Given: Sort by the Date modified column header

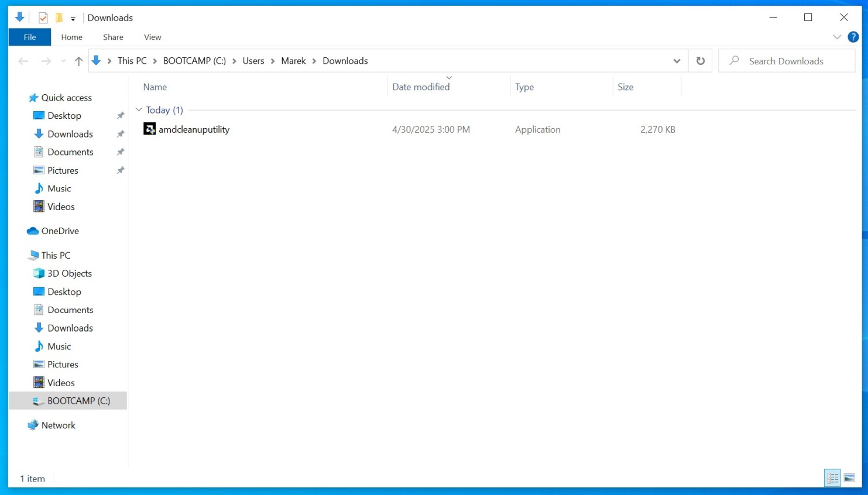Looking at the screenshot, I should [421, 87].
